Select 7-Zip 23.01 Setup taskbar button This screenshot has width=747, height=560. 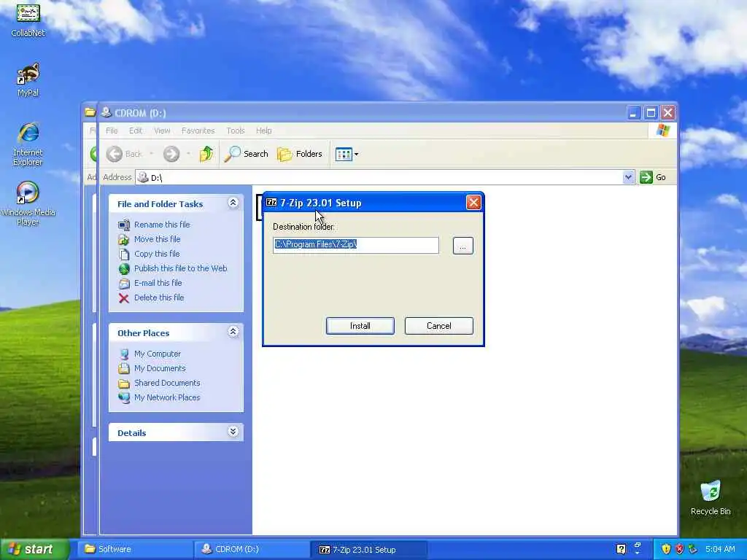pyautogui.click(x=368, y=550)
